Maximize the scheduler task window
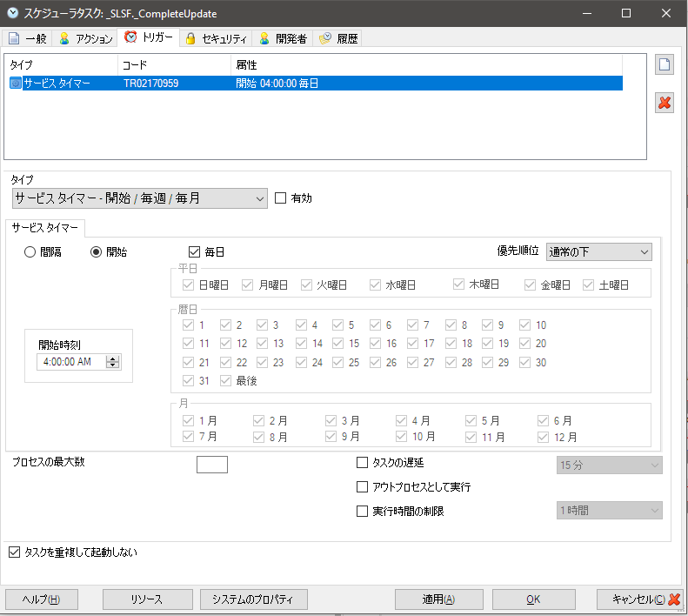This screenshot has height=616, width=688. pos(626,13)
